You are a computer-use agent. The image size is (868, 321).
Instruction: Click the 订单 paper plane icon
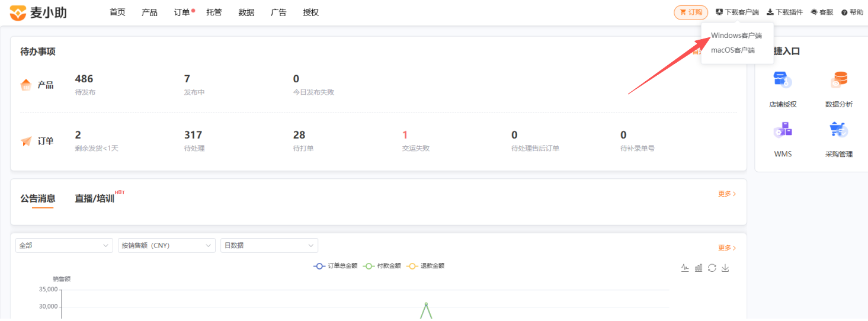pos(26,141)
